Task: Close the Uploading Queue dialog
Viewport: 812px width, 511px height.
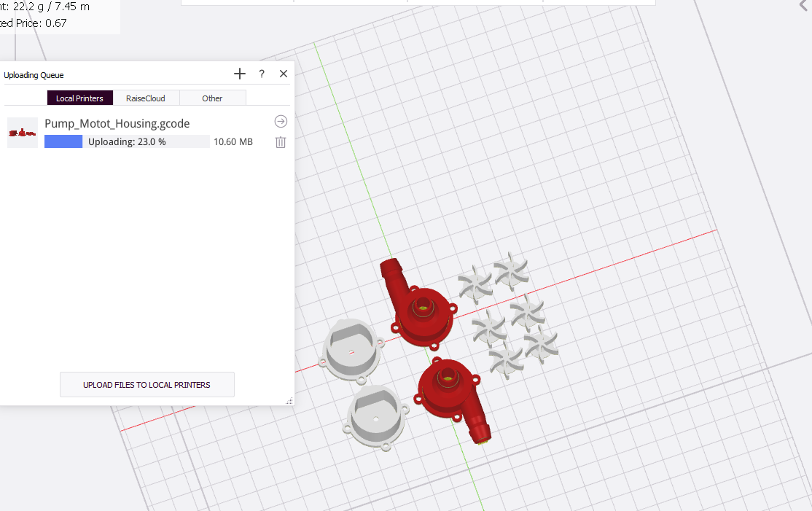Action: coord(284,74)
